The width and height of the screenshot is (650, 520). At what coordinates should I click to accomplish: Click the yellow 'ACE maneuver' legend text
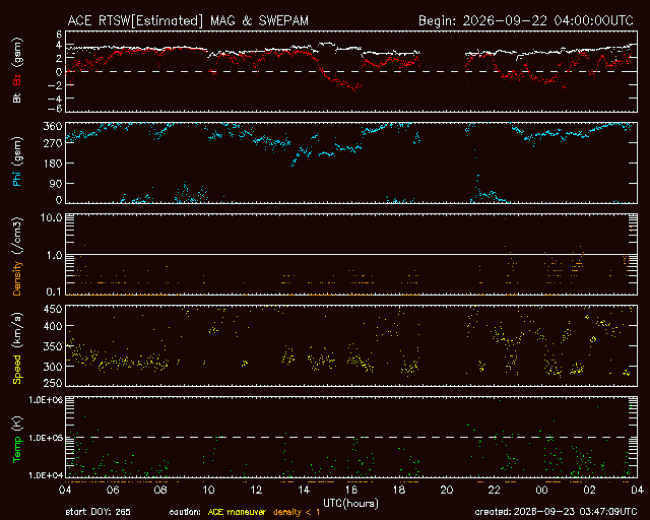236,512
